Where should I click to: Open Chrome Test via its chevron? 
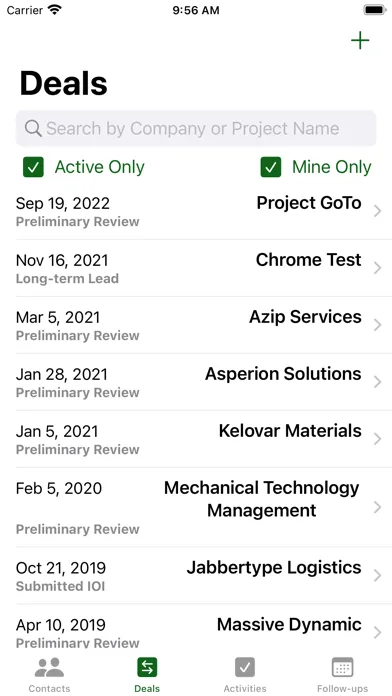377,268
